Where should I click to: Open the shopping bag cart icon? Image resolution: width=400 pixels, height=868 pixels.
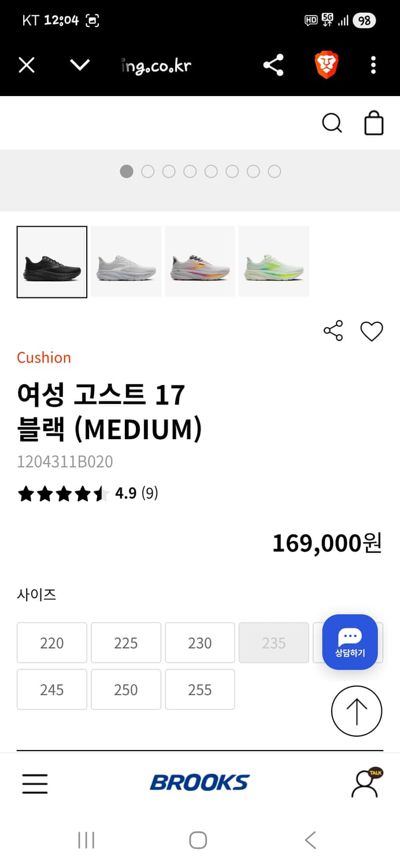(373, 123)
